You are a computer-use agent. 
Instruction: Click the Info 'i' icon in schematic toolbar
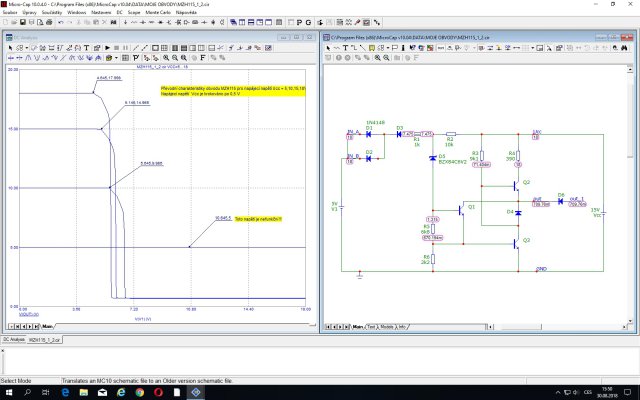(x=403, y=48)
